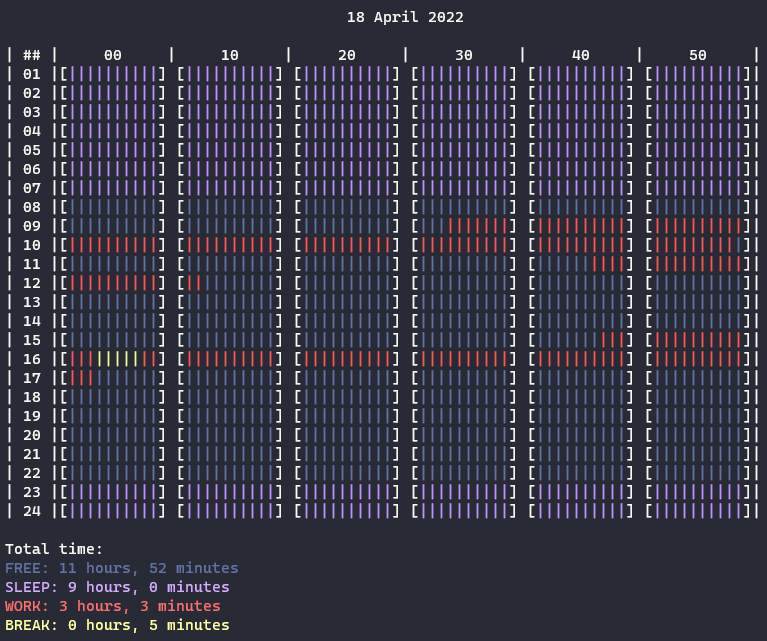Click the "SLEEP: 9 hours, 0 minutes" line

click(x=117, y=587)
